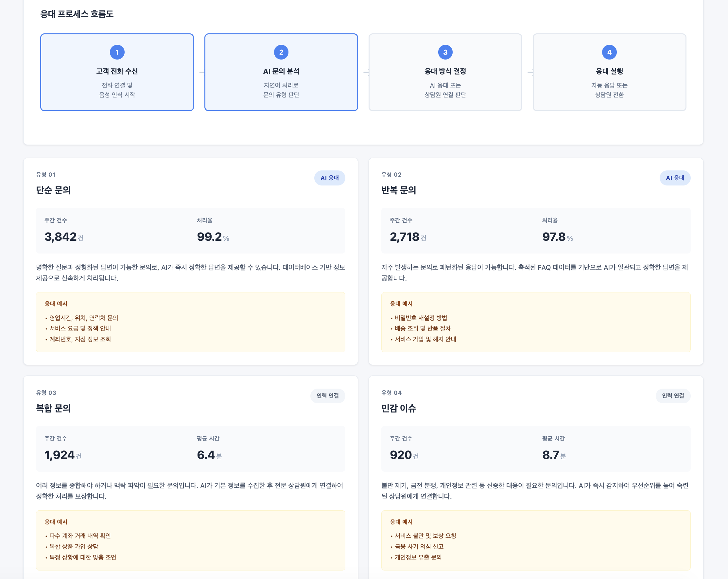Viewport: 728px width, 579px height.
Task: Click the step 1 number circle
Action: (117, 52)
